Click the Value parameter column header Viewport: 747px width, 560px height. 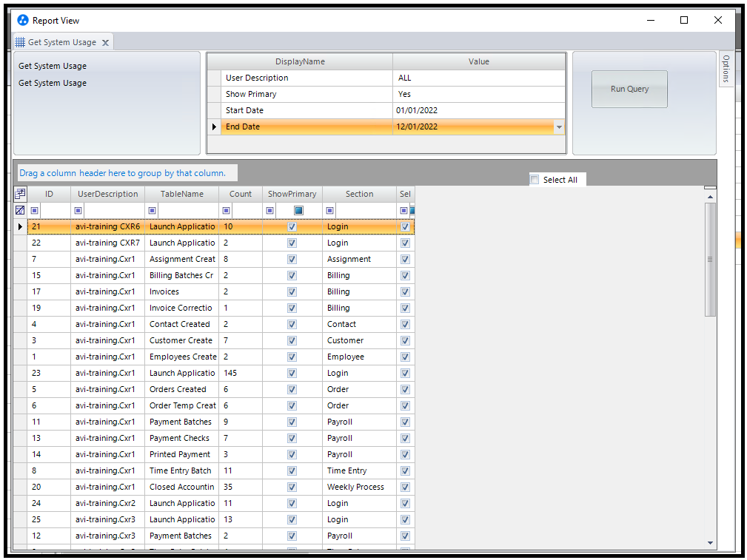(479, 61)
